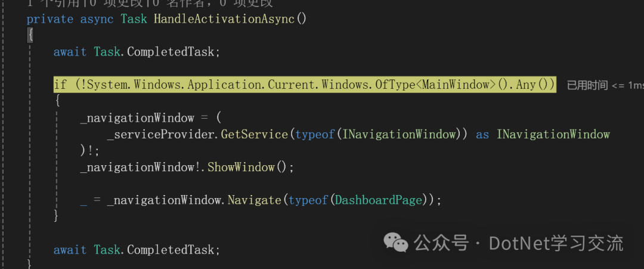Click the Navigate method call
The height and width of the screenshot is (269, 644).
pos(255,200)
